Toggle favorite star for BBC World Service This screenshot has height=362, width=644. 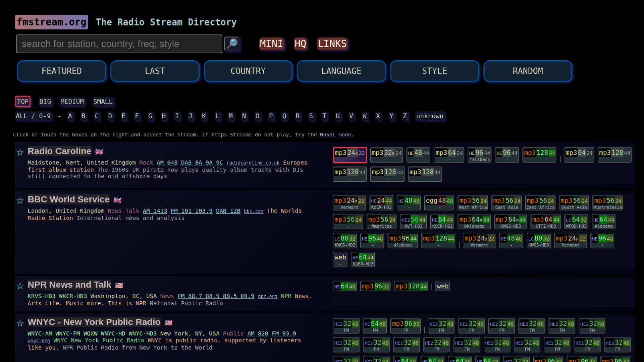point(20,200)
